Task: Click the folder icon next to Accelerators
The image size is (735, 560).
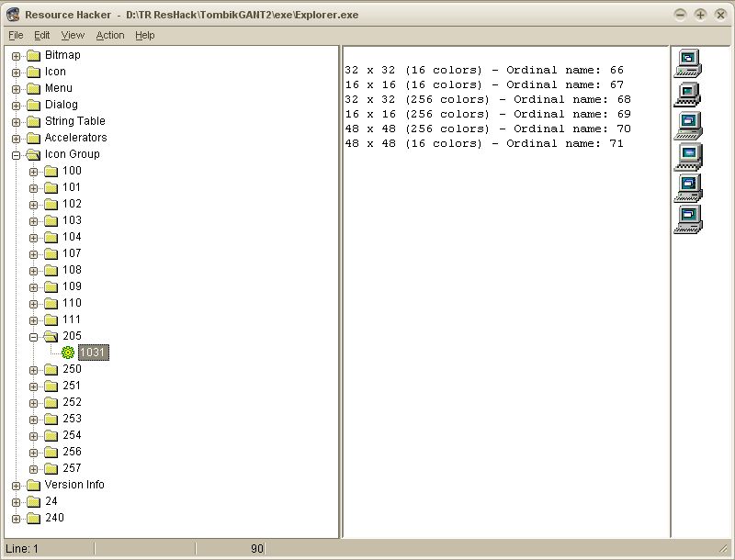Action: [34, 138]
